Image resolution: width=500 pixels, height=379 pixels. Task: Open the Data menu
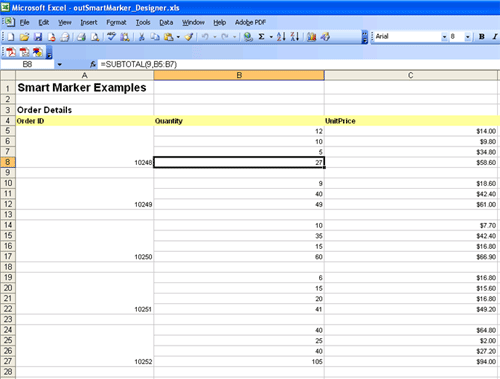point(166,22)
